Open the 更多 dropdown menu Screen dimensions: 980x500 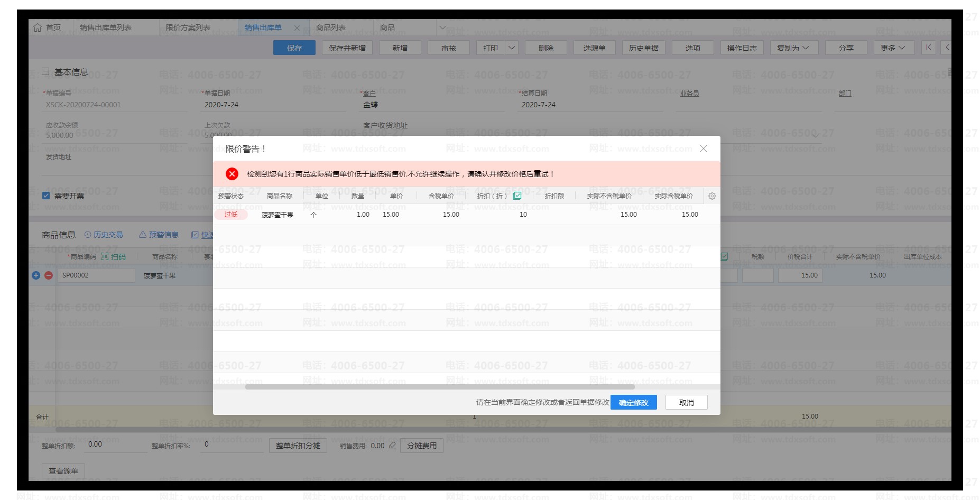[893, 48]
